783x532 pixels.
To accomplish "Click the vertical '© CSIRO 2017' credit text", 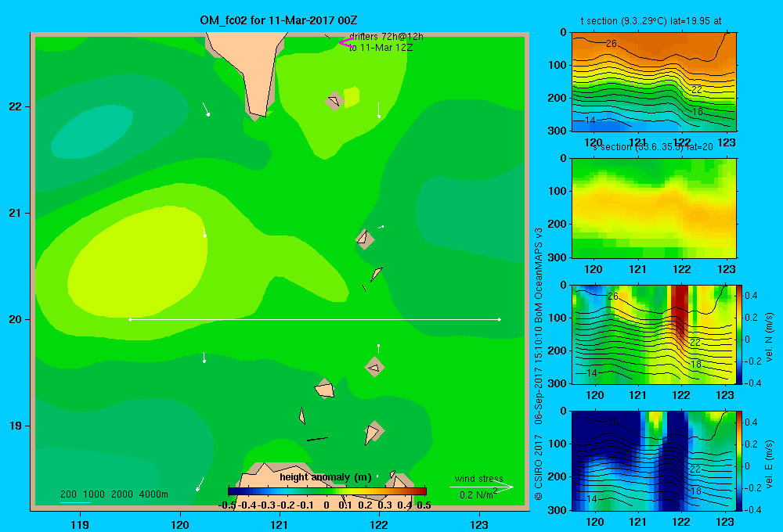I will pyautogui.click(x=539, y=468).
